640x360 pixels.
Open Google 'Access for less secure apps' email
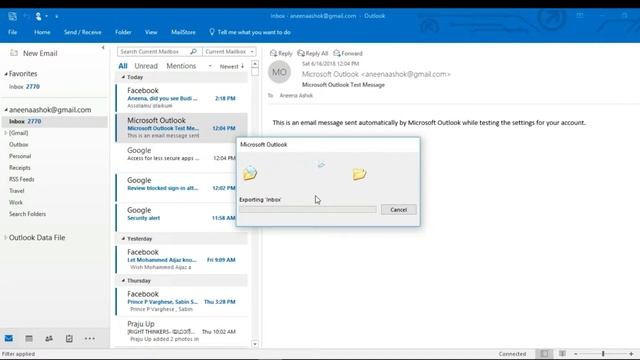(x=182, y=158)
